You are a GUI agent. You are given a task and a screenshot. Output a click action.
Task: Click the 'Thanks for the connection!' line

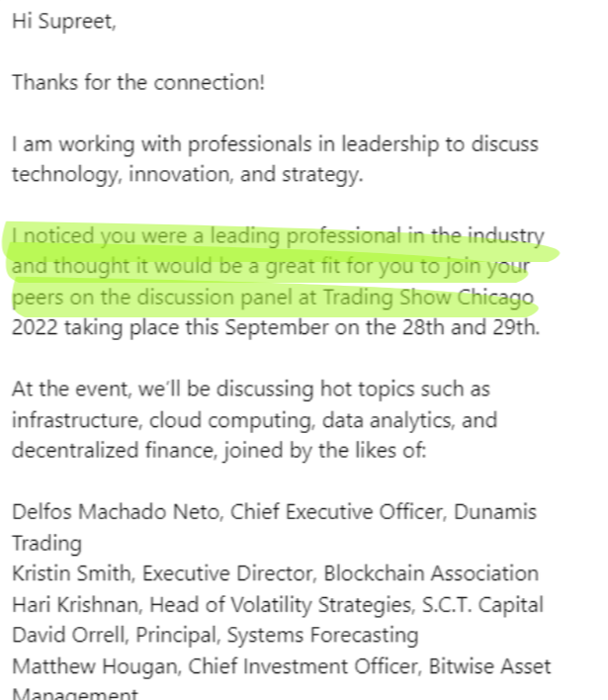click(137, 82)
